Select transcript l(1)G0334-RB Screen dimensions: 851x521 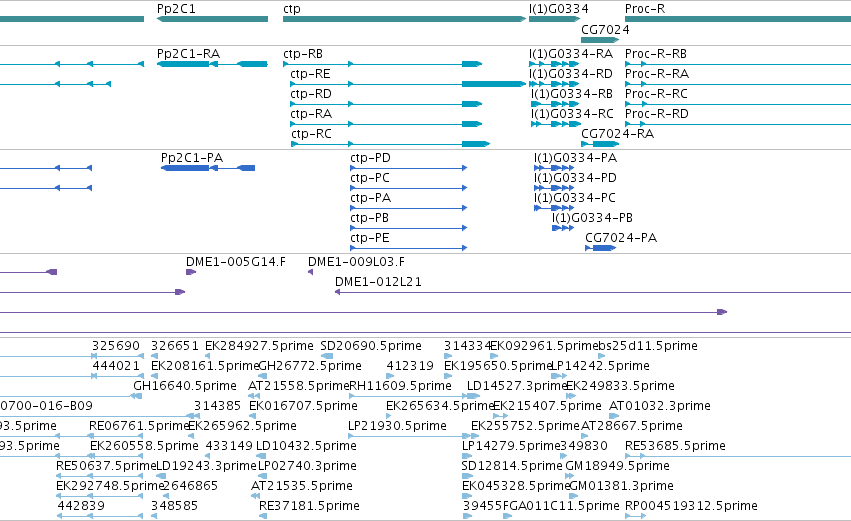[572, 94]
